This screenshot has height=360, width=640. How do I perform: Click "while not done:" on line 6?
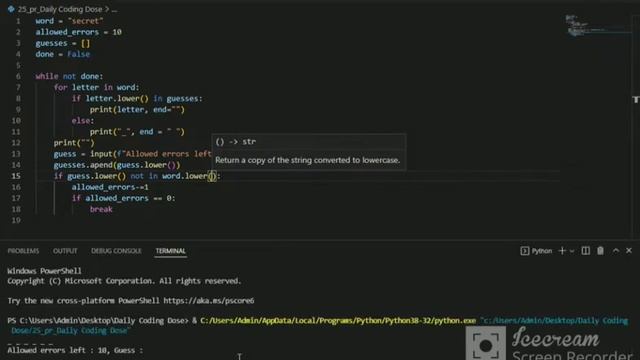[69, 76]
